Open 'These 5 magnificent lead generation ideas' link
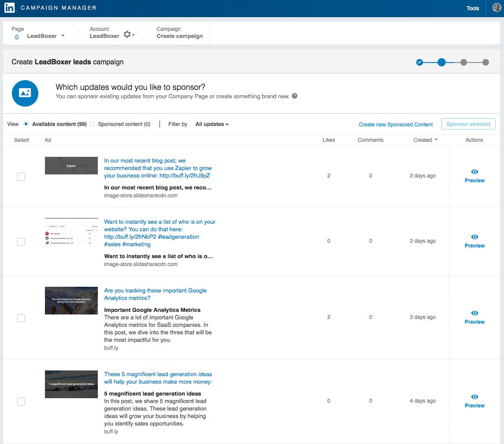The image size is (504, 444). point(158,378)
